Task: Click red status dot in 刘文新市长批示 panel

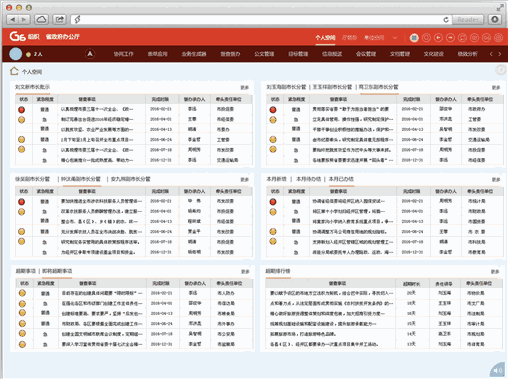Action: tap(22, 109)
